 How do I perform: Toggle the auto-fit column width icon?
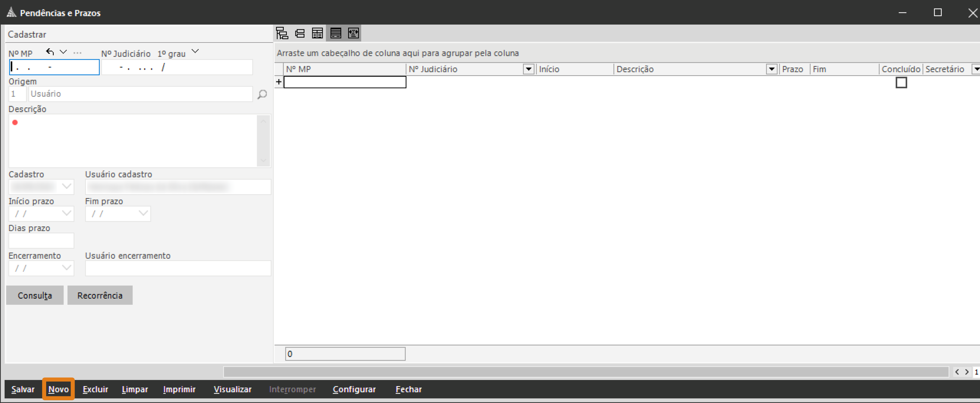(x=353, y=33)
